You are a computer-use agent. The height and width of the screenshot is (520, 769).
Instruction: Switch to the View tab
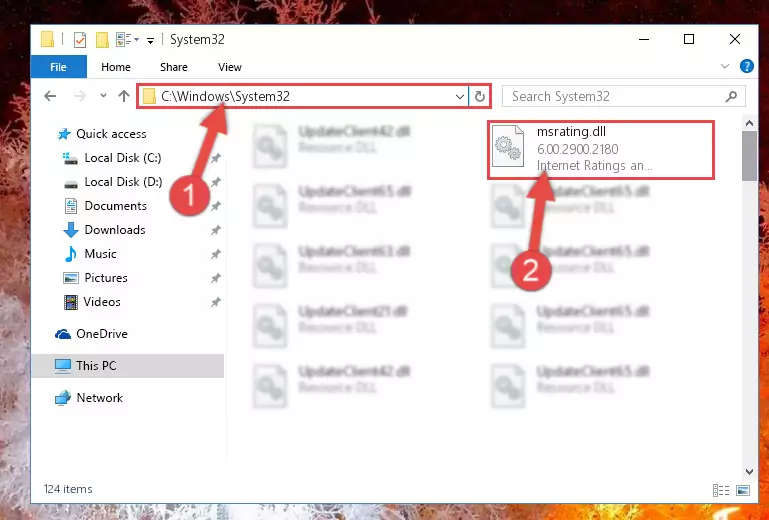230,67
